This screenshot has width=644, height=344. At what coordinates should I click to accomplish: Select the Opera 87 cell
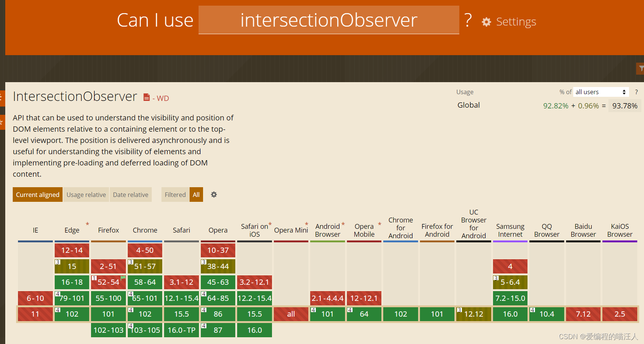tap(218, 330)
